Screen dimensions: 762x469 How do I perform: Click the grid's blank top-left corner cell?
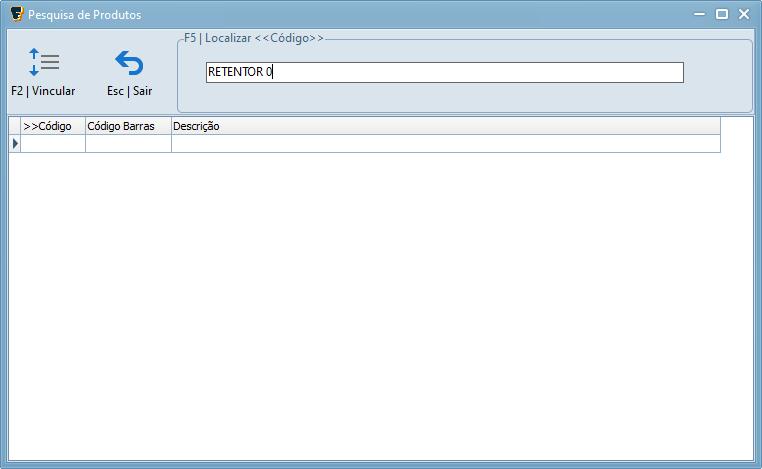[15, 126]
